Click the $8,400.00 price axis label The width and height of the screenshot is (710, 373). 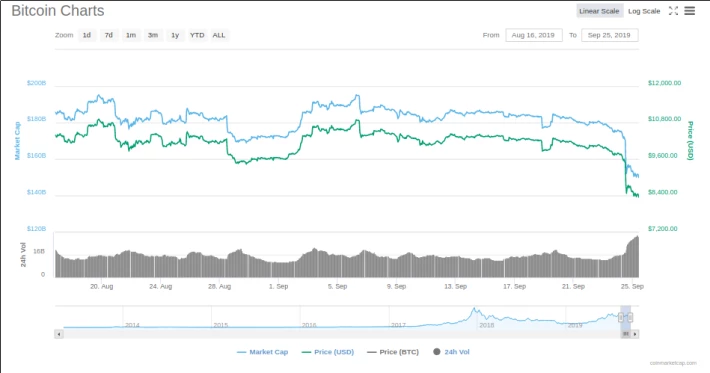(x=663, y=192)
